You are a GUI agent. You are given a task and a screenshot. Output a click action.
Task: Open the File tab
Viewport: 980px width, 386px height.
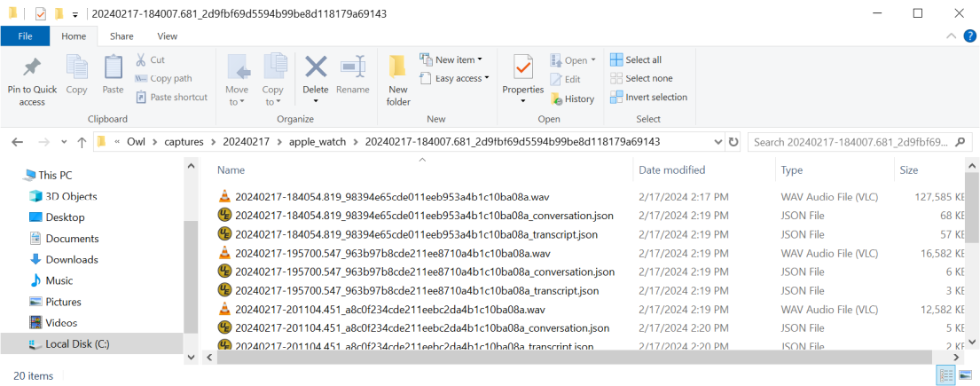click(25, 36)
